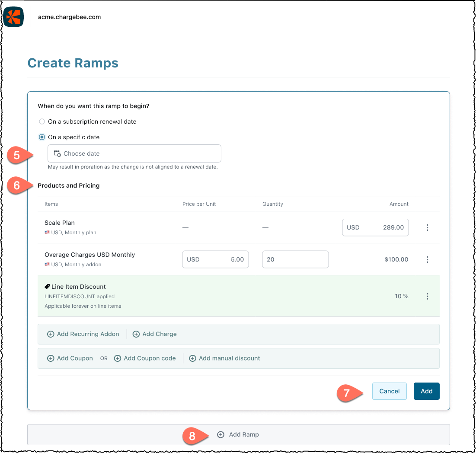
Task: Open the Choose date picker field
Action: pyautogui.click(x=134, y=153)
